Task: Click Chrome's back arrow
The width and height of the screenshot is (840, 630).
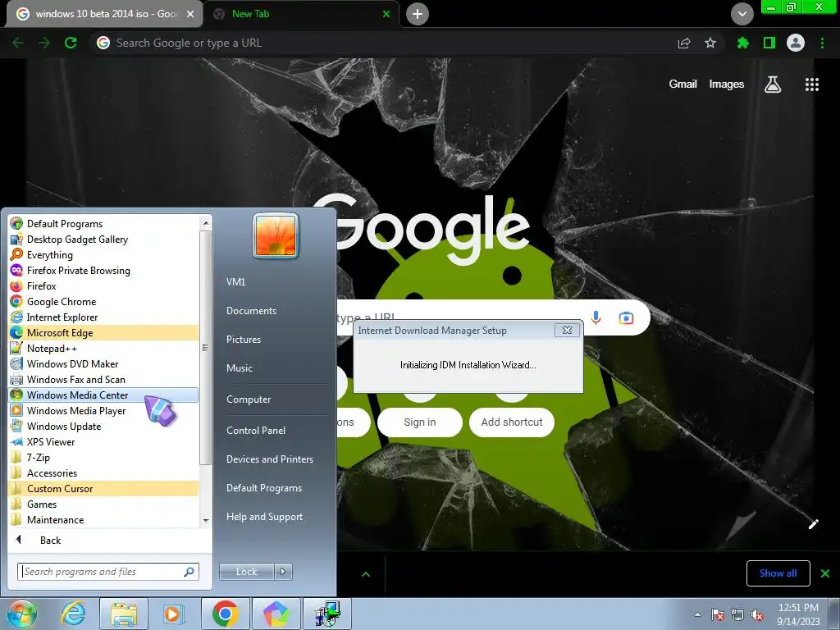Action: click(18, 43)
